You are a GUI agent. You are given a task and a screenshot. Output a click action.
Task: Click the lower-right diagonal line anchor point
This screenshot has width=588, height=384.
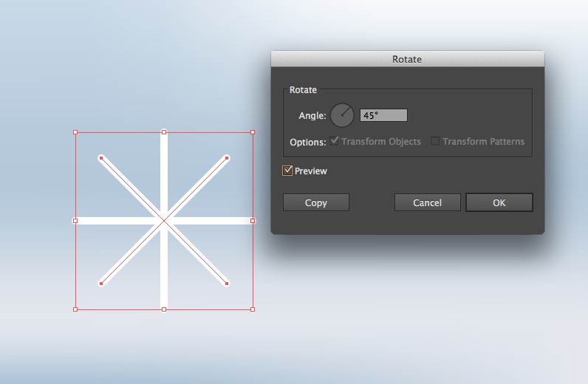227,284
